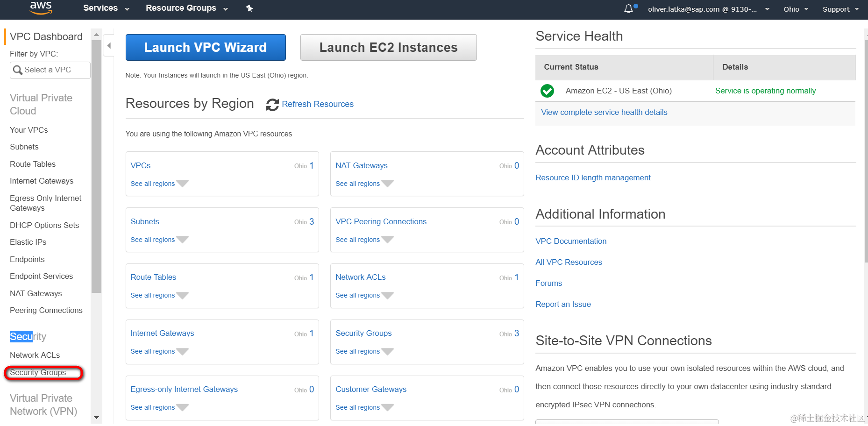
Task: Click View complete service health details
Action: pyautogui.click(x=604, y=112)
